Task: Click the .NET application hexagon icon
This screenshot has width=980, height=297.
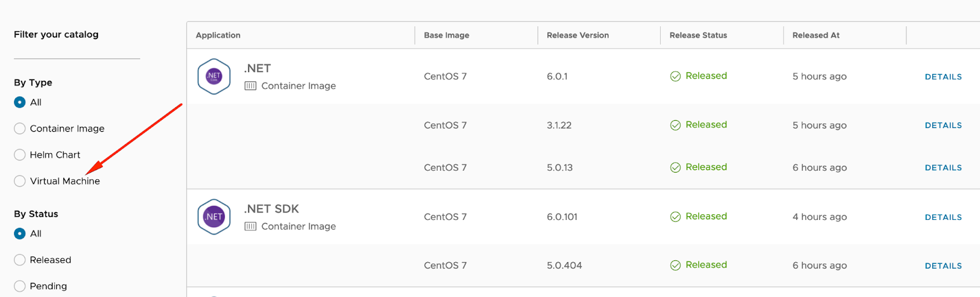Action: (x=214, y=77)
